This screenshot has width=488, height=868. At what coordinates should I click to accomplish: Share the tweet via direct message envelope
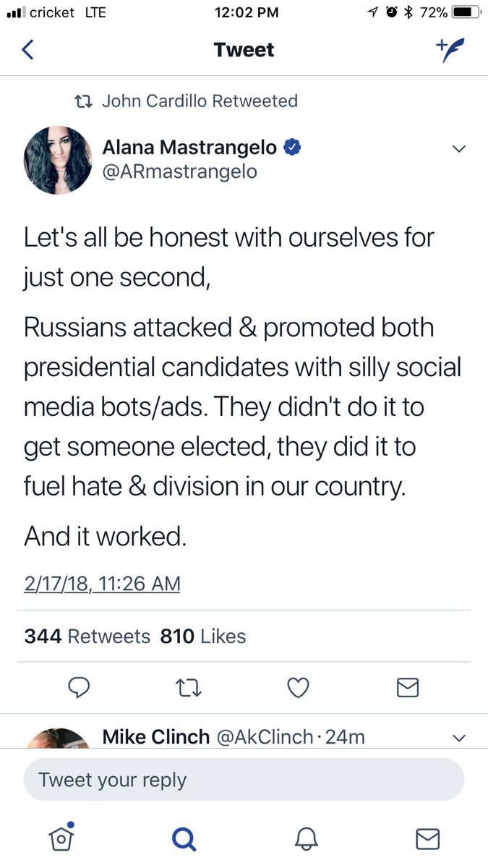[x=408, y=688]
